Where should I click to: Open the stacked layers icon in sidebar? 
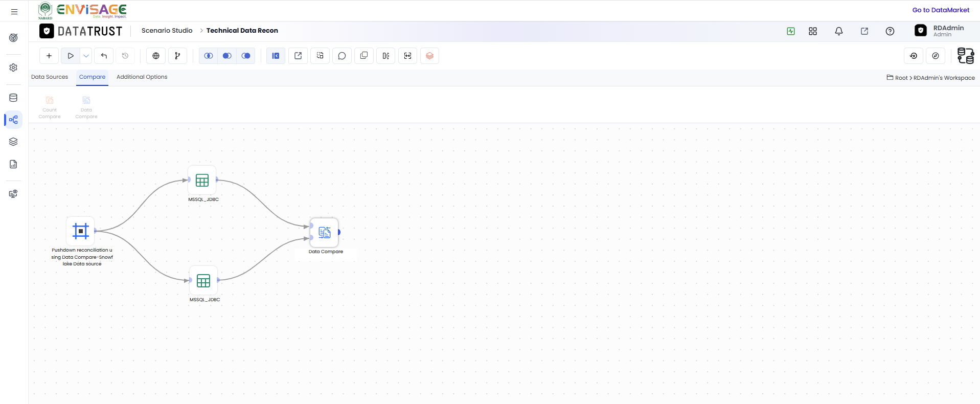pos(14,142)
